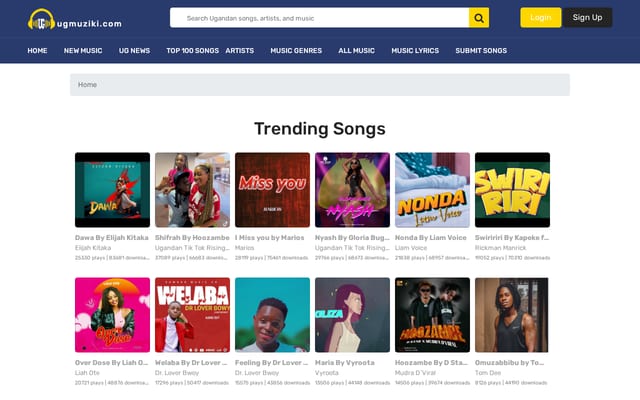Click plays and downloads stats under Omuzabbibu
This screenshot has height=400, width=640.
point(511,383)
